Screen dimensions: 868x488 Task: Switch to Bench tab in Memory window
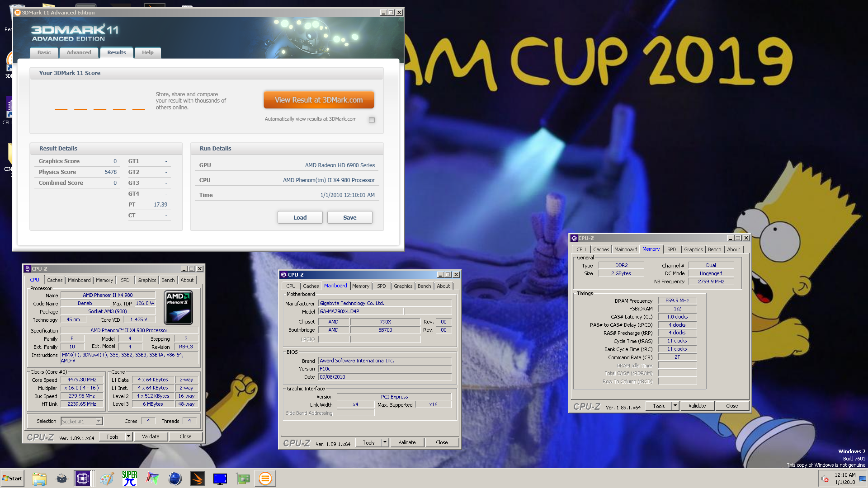(714, 249)
